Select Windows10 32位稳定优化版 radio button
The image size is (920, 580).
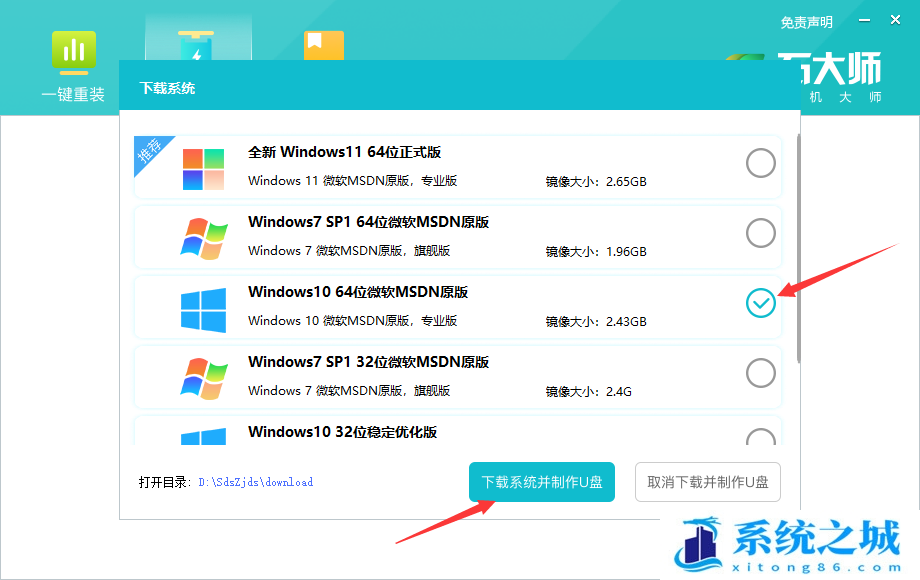coord(760,437)
